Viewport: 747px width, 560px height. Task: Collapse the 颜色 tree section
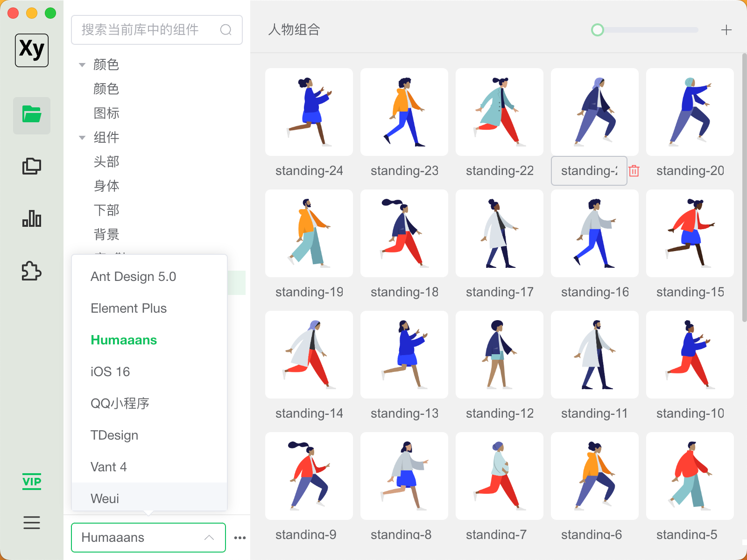click(x=82, y=65)
